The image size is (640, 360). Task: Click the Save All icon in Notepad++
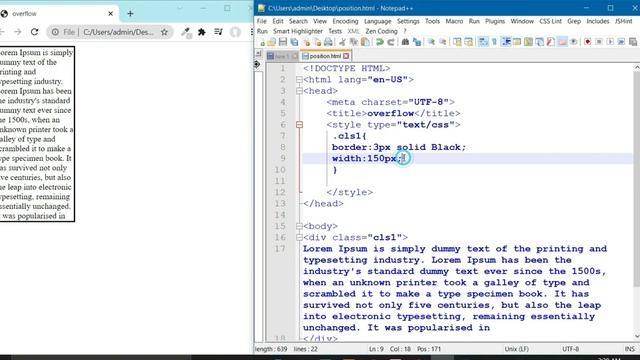tap(294, 42)
